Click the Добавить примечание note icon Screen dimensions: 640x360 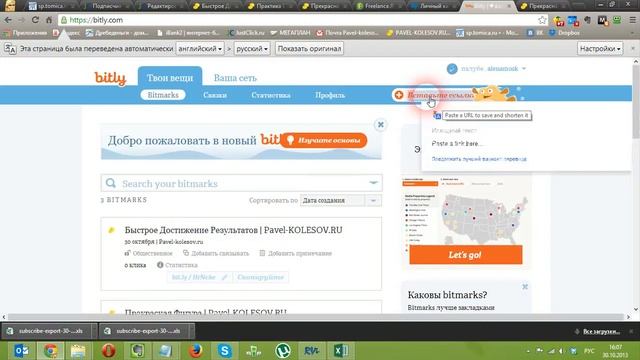pos(262,253)
